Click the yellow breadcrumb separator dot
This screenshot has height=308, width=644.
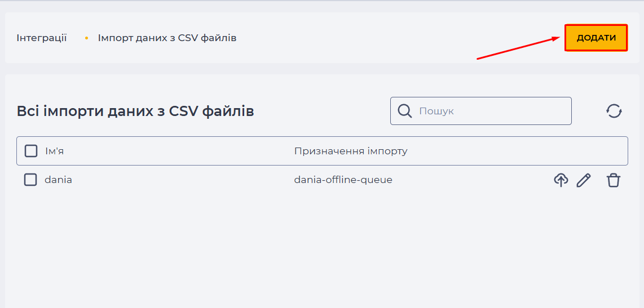tap(86, 38)
